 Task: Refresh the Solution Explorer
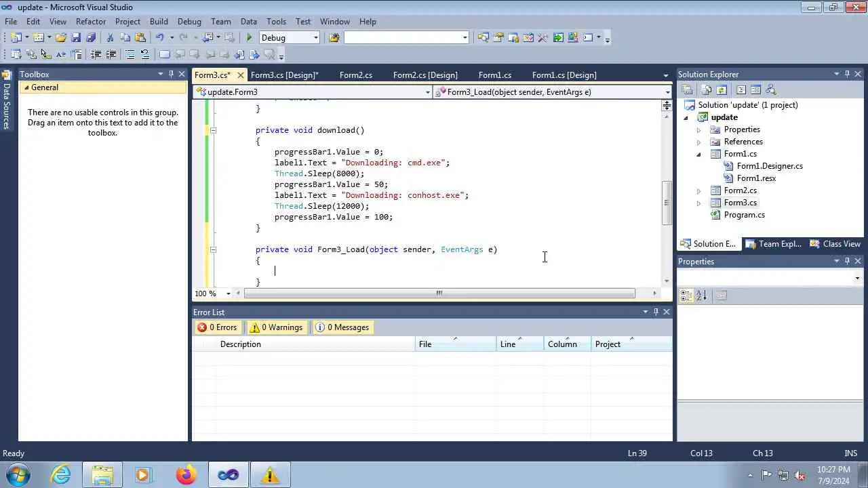coord(721,89)
